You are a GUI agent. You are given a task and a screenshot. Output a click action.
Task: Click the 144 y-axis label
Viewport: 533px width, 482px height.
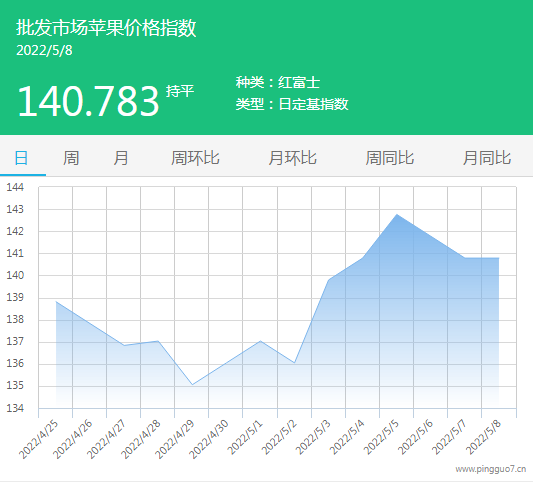tap(15, 187)
